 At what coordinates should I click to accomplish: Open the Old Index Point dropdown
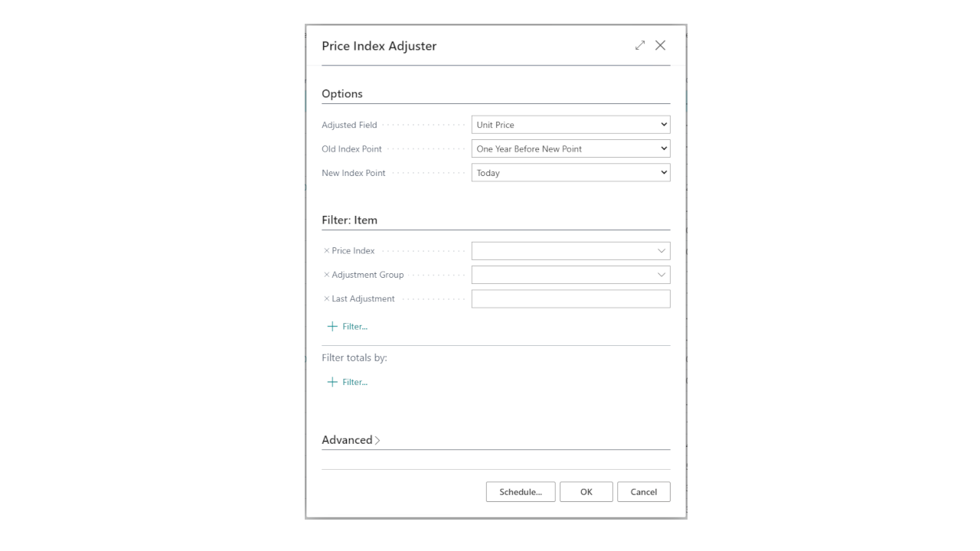click(x=570, y=148)
